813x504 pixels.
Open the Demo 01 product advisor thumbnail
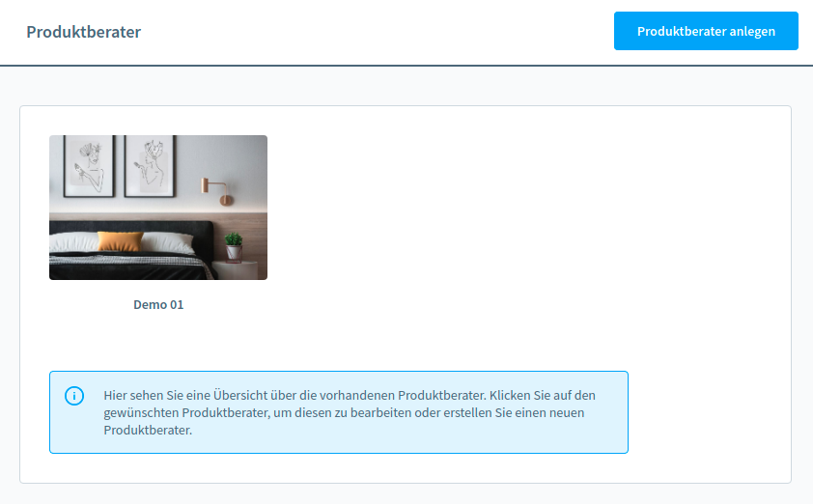pos(158,208)
